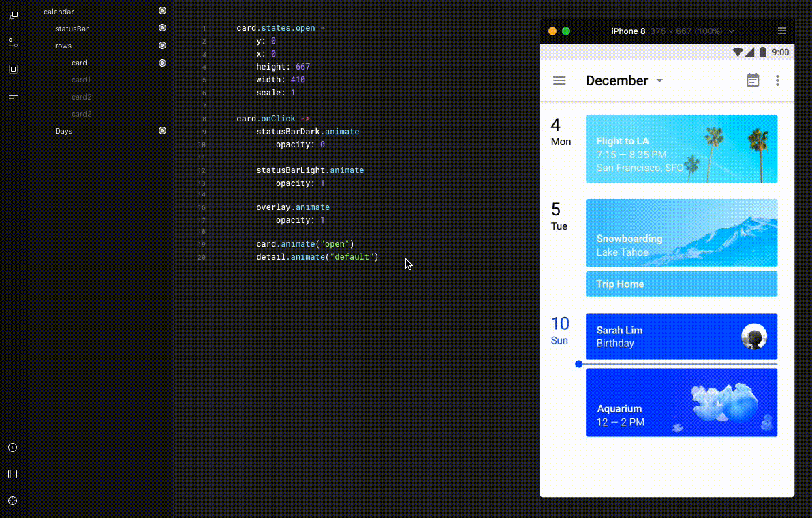
Task: Click the current time indicator dot
Action: pyautogui.click(x=578, y=364)
